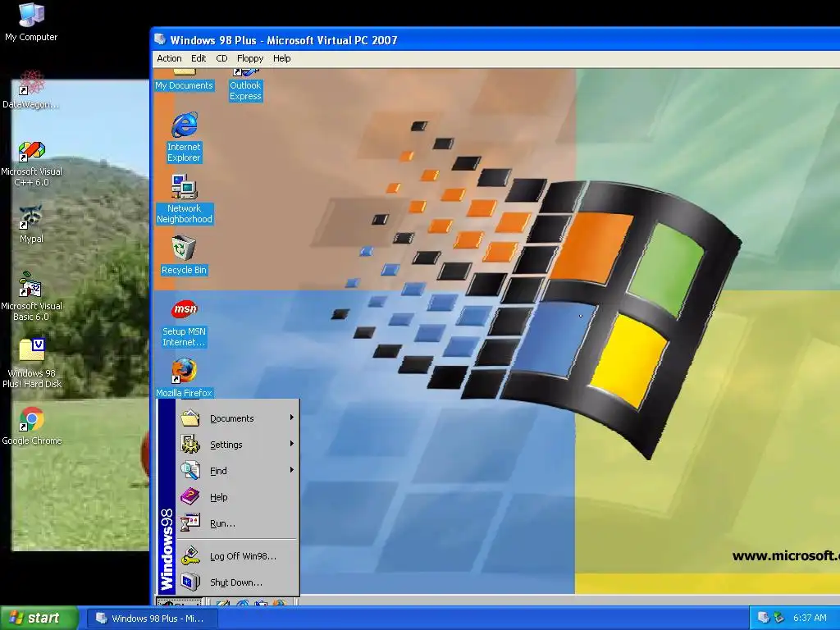Select the Network Neighborhood icon
This screenshot has height=630, width=840.
185,199
